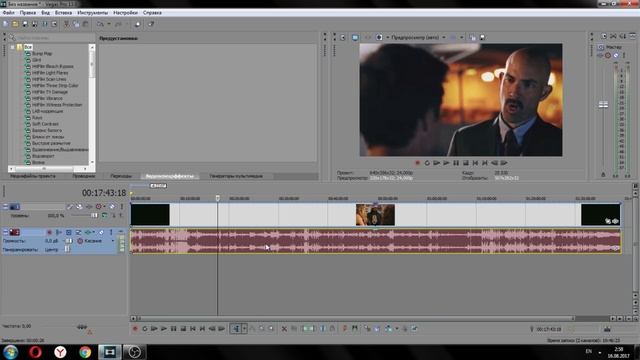Image resolution: width=640 pixels, height=360 pixels.
Task: Toggle Mute on the video track
Action: pyautogui.click(x=112, y=207)
